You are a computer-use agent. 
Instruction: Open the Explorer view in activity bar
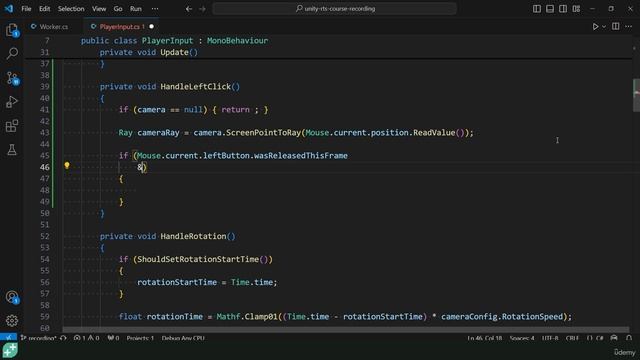click(12, 30)
